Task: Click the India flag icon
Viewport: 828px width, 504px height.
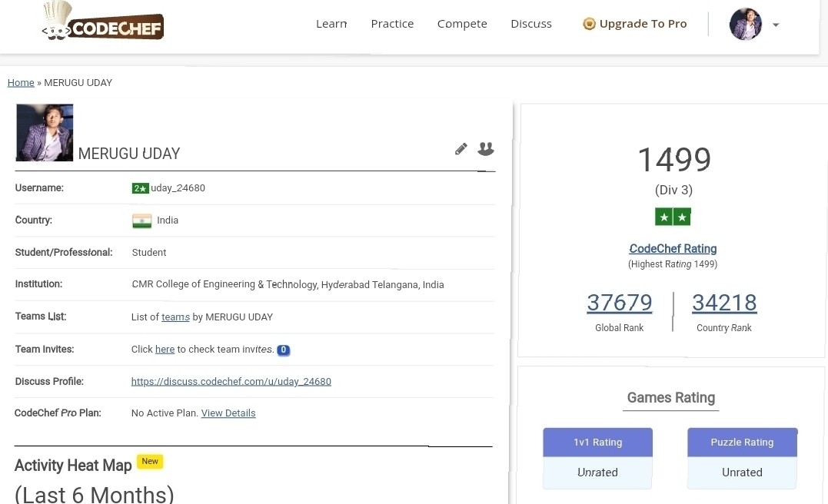Action: tap(141, 220)
